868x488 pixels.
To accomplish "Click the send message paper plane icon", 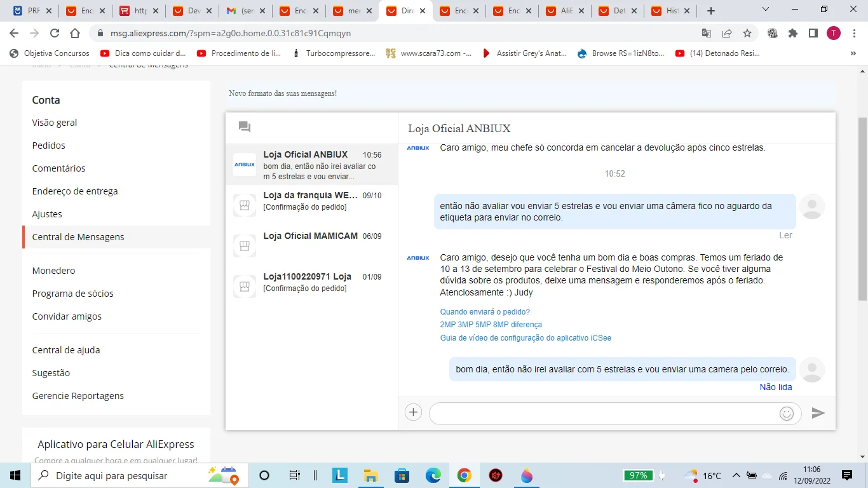I will 818,413.
